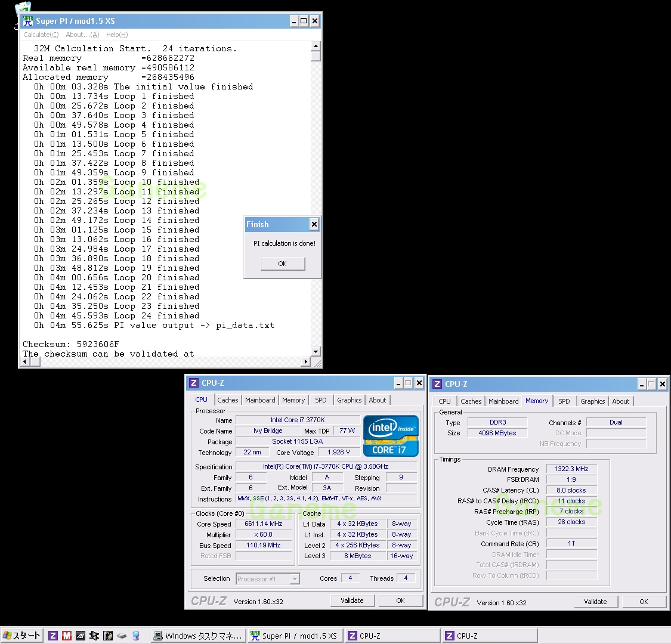
Task: Maximize the Super PI window
Action: [304, 20]
